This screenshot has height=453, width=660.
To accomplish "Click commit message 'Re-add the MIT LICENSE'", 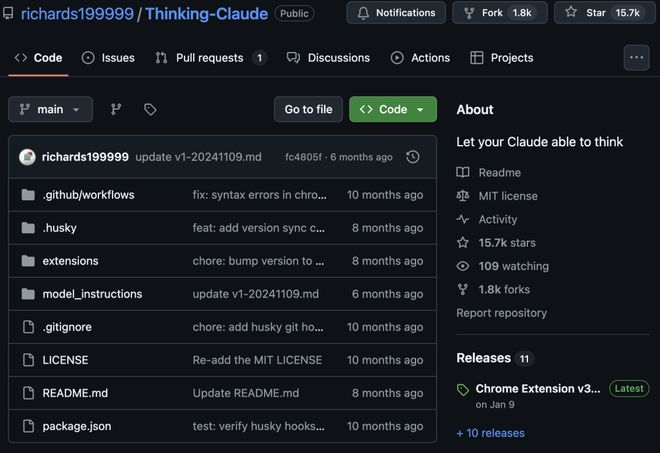I will tap(257, 360).
